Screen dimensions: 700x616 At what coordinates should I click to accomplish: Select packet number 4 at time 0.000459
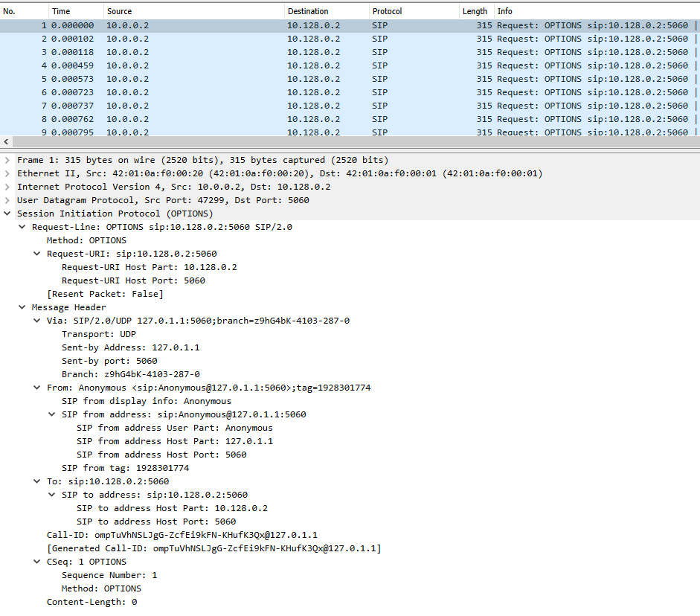[350, 65]
